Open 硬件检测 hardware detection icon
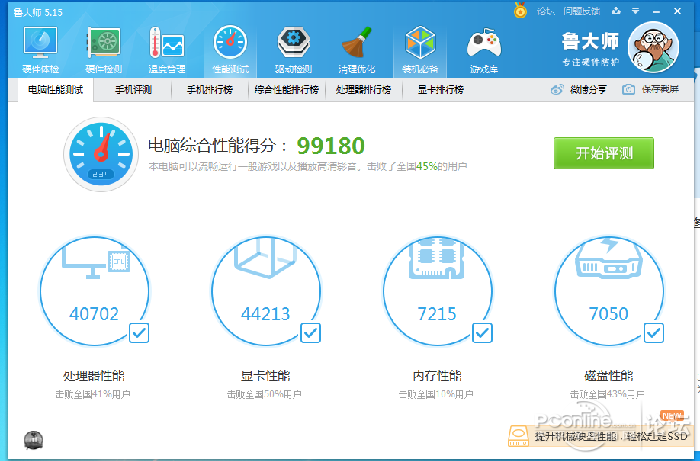Image resolution: width=700 pixels, height=461 pixels. pos(103,43)
